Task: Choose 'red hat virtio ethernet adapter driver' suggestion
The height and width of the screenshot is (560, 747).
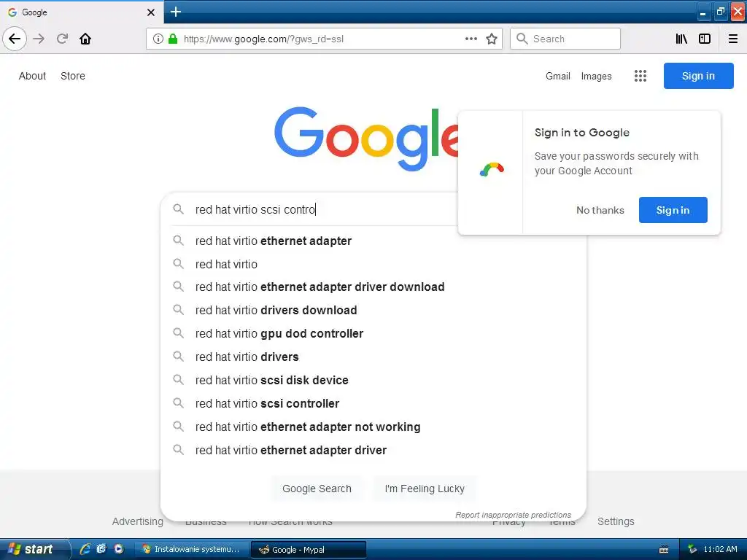Action: click(x=373, y=450)
